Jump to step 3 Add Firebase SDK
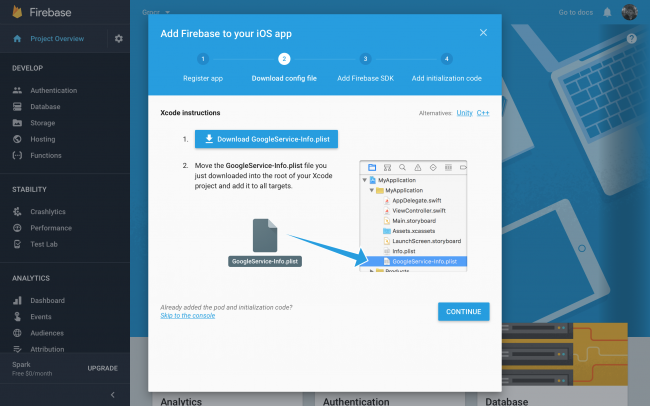650x406 pixels. point(365,67)
